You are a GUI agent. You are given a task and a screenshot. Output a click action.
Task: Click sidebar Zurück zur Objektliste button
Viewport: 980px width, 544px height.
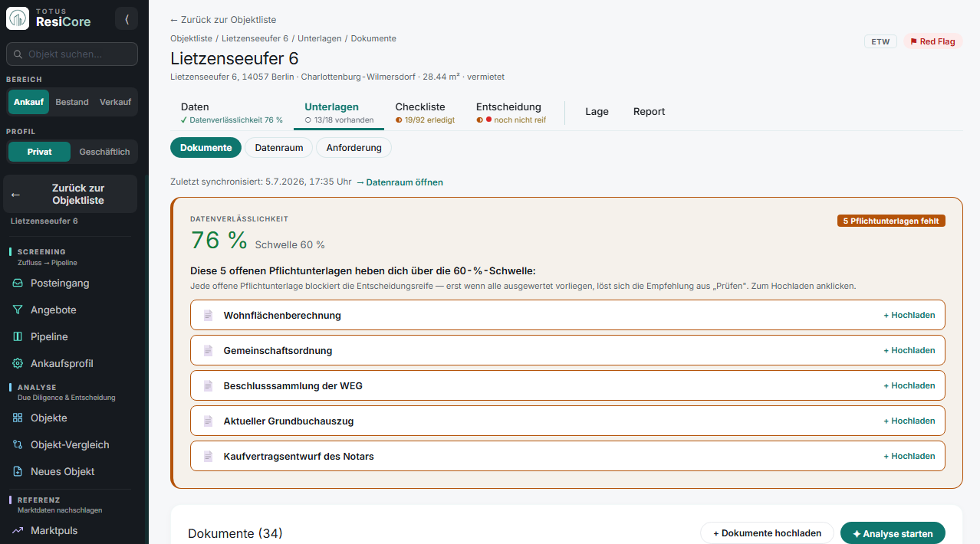71,194
